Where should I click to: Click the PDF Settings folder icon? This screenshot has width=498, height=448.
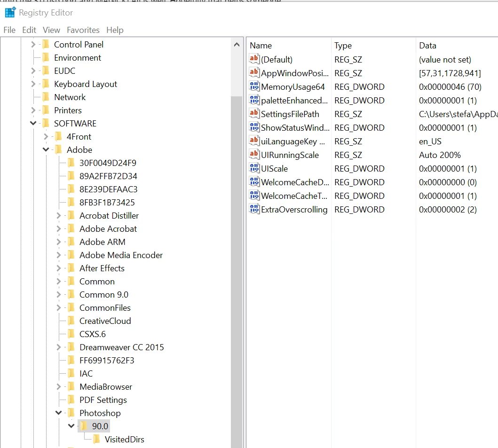pos(71,400)
